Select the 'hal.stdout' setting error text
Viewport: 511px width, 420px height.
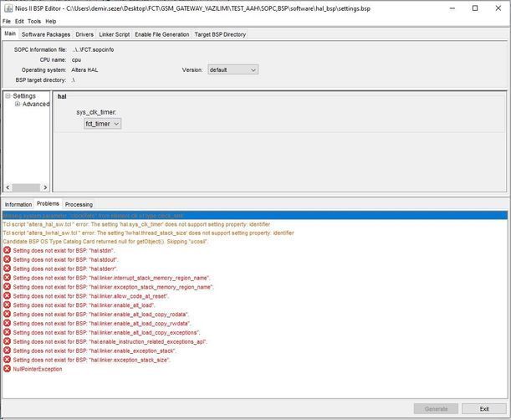[x=65, y=259]
